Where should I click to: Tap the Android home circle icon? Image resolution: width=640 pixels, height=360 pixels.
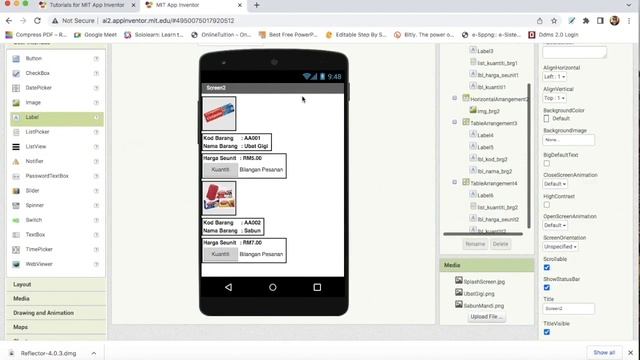pos(273,287)
